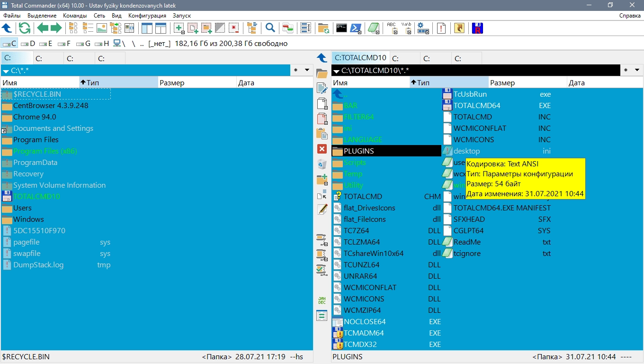Select drive C button
Image resolution: width=644 pixels, height=364 pixels.
(9, 44)
